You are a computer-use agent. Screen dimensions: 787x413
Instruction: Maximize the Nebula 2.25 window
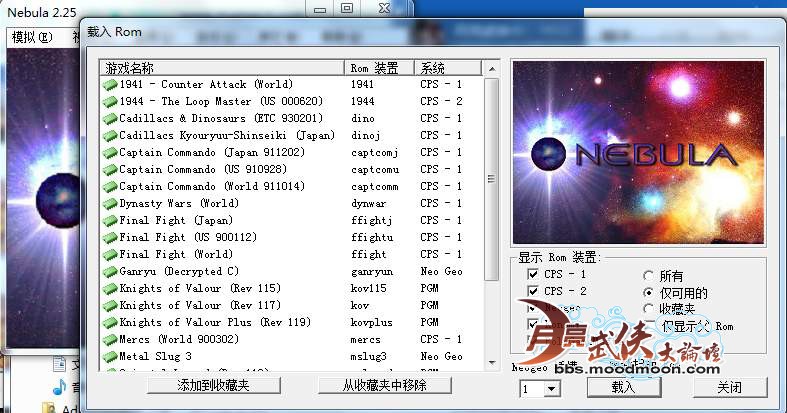point(347,8)
